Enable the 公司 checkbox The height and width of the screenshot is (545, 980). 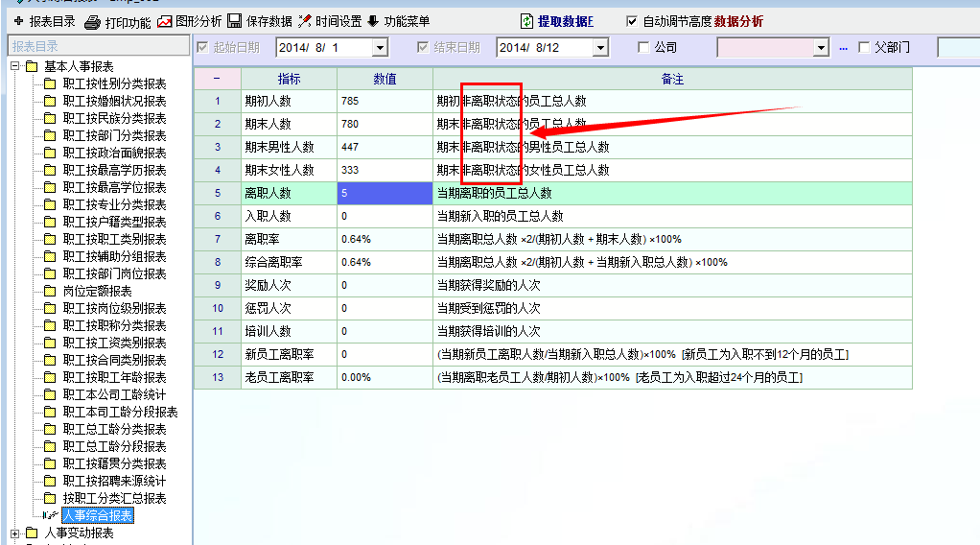(x=643, y=47)
